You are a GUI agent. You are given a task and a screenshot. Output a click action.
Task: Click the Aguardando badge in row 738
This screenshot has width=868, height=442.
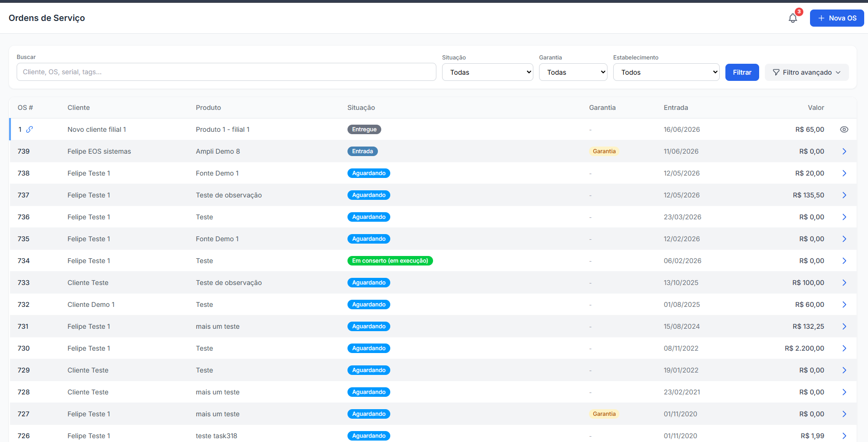coord(368,173)
